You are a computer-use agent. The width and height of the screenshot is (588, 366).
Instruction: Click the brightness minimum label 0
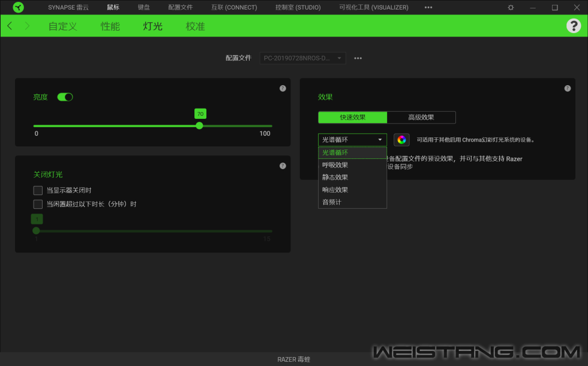[x=37, y=133]
